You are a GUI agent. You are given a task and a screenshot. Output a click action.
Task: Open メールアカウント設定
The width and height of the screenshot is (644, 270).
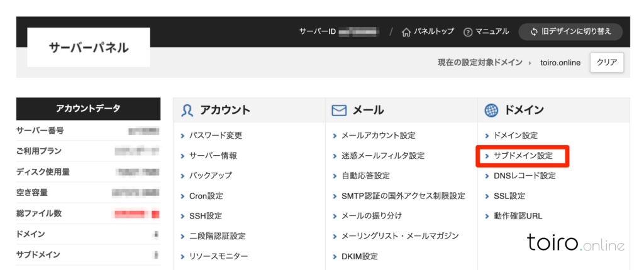tap(378, 136)
